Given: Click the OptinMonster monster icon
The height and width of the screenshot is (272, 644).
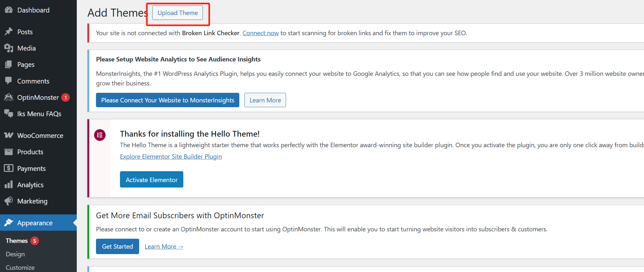Looking at the screenshot, I should (x=9, y=97).
